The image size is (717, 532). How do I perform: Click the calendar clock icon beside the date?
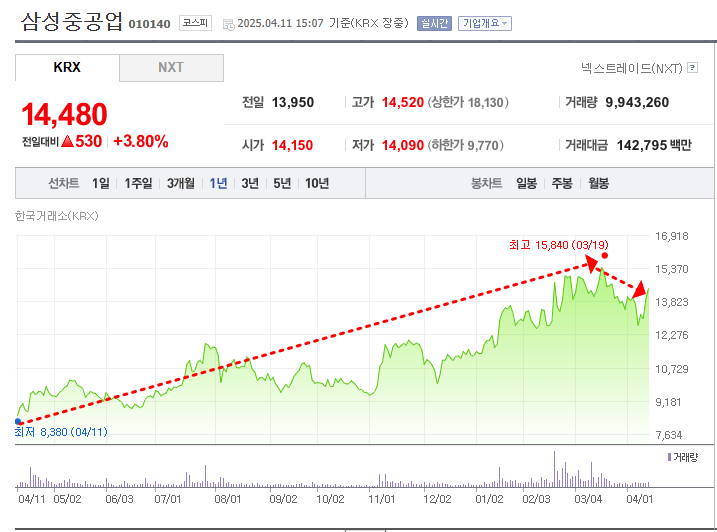(229, 24)
